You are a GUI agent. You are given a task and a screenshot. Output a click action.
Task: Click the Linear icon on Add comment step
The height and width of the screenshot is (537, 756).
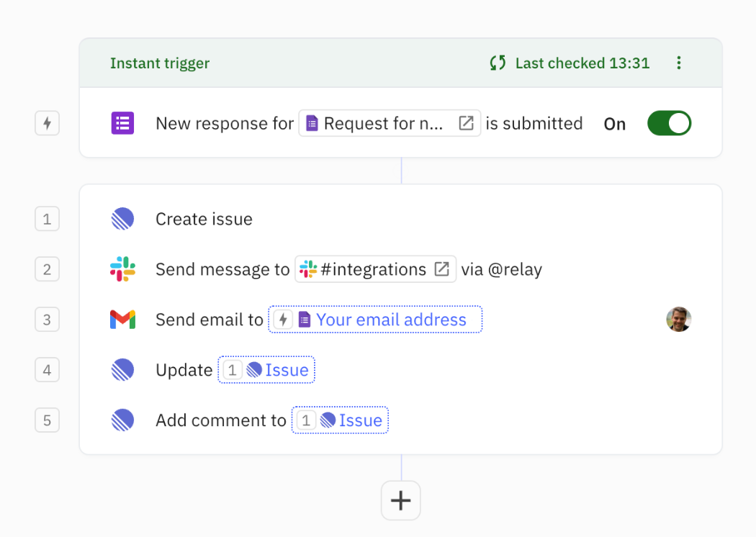(x=122, y=420)
